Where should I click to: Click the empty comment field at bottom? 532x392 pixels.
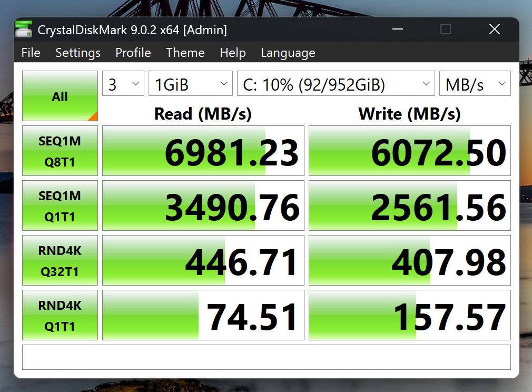tap(267, 357)
